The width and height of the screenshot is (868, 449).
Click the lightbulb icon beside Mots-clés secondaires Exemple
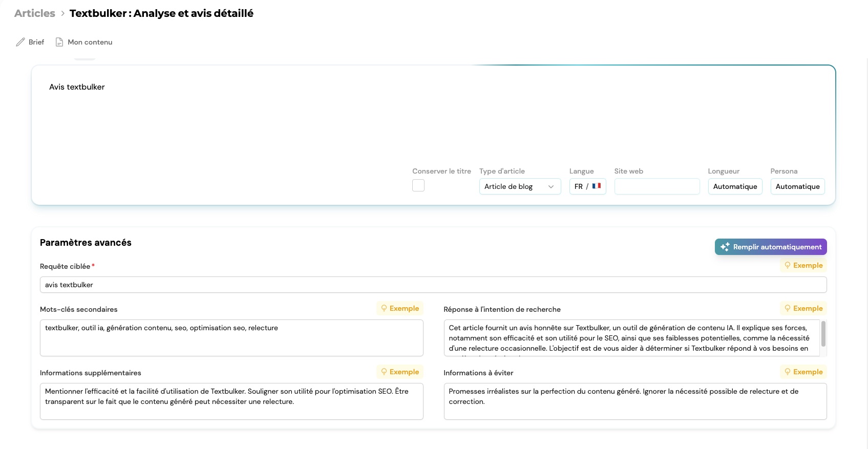pyautogui.click(x=384, y=308)
